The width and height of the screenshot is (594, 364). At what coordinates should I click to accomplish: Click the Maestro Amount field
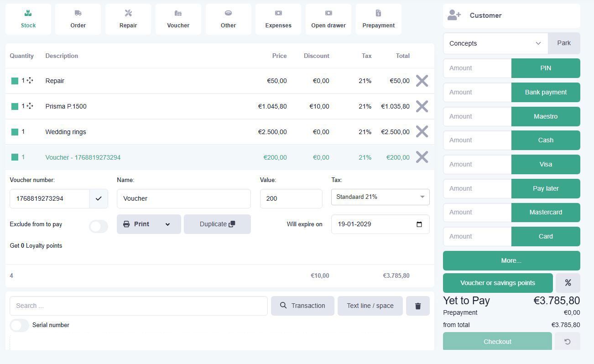click(x=477, y=116)
